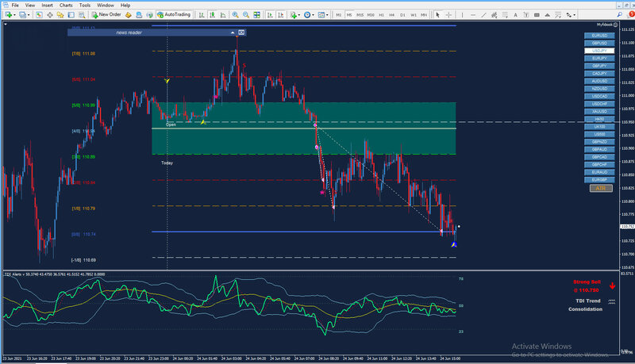635x364 pixels.
Task: Select the H1 timeframe
Action: click(381, 15)
